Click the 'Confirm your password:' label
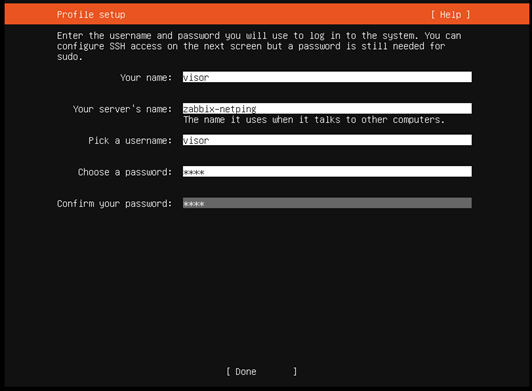 (114, 204)
